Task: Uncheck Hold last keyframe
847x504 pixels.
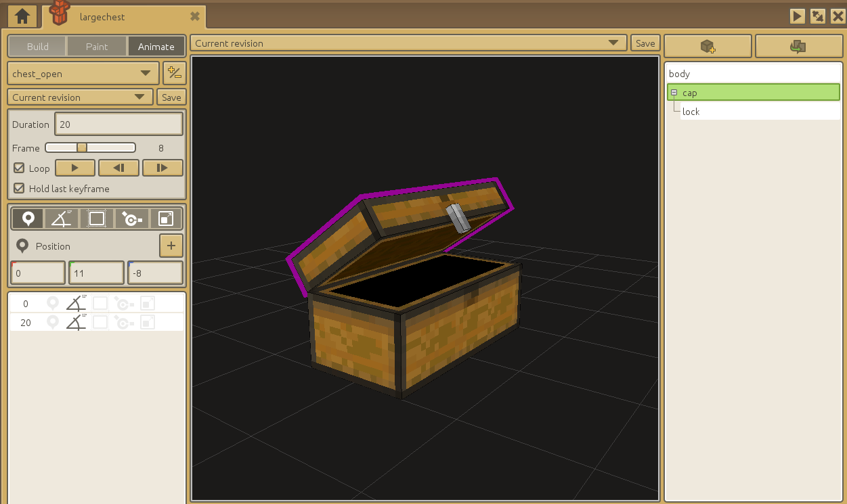Action: coord(19,189)
